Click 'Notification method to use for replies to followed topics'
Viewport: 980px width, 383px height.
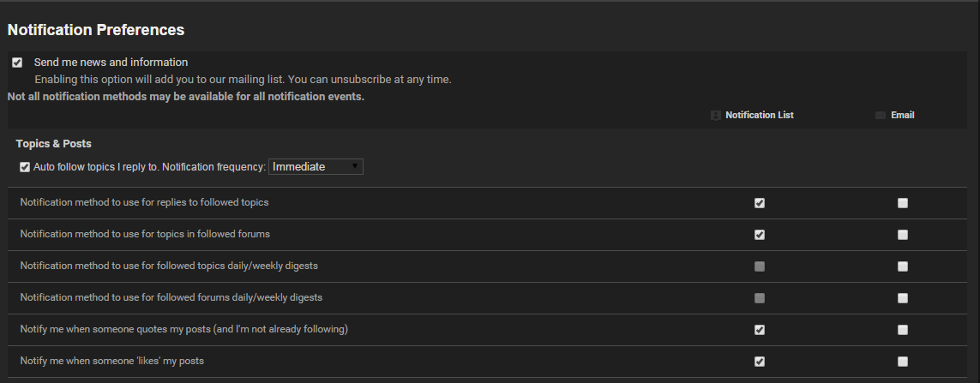tap(144, 202)
